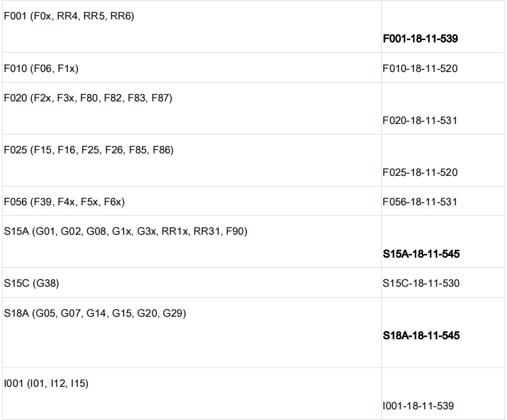Click the F025 (F15, F16, F25...) row label
Screen dimensions: 507x420
[x=88, y=150]
